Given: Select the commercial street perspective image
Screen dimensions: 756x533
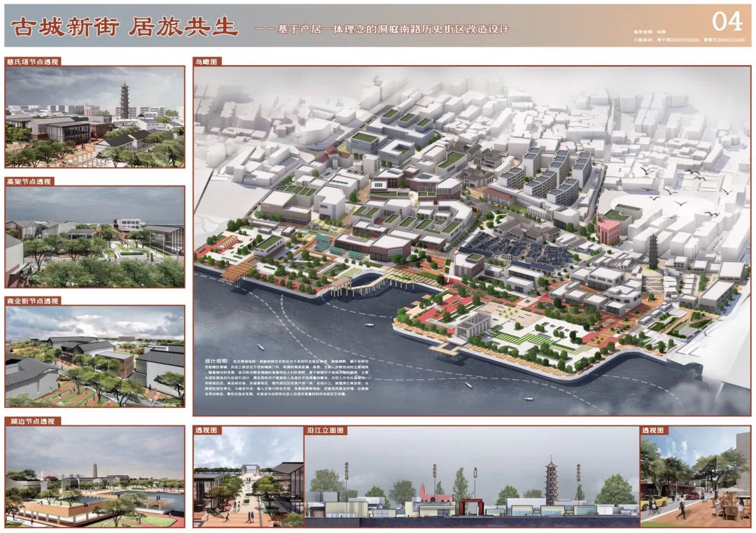Looking at the screenshot, I should (x=94, y=356).
